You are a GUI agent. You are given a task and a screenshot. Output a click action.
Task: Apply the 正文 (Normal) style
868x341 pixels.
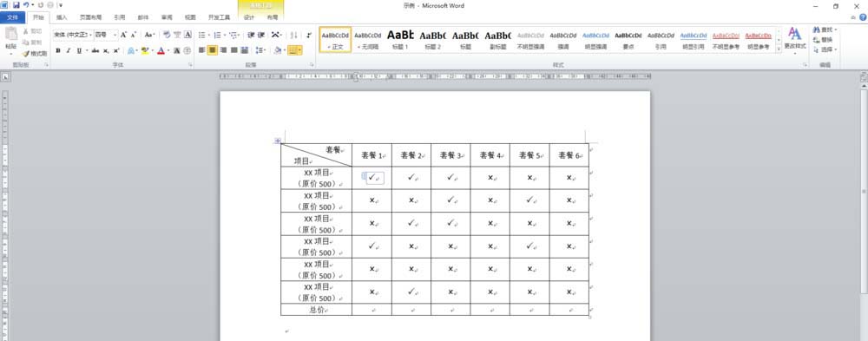[335, 40]
